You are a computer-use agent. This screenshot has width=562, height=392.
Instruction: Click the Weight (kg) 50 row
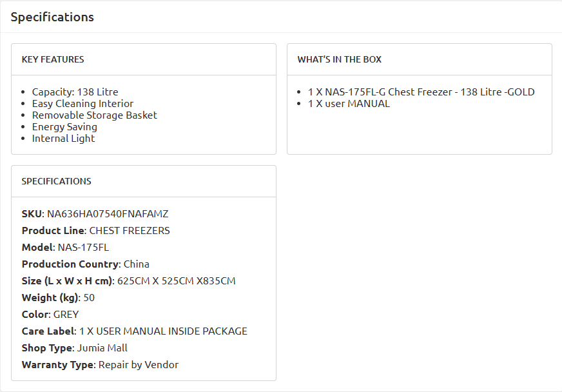coord(58,298)
